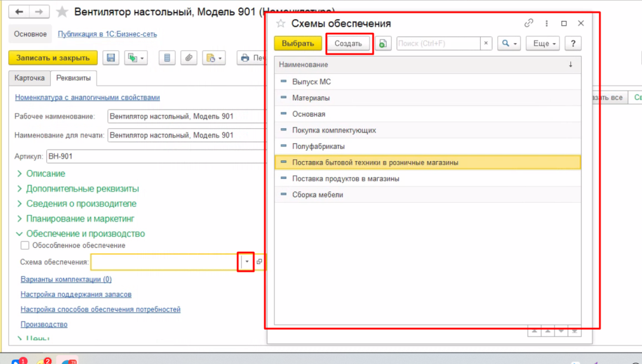The image size is (642, 364).
Task: Open the Еще dropdown menu
Action: pos(545,44)
